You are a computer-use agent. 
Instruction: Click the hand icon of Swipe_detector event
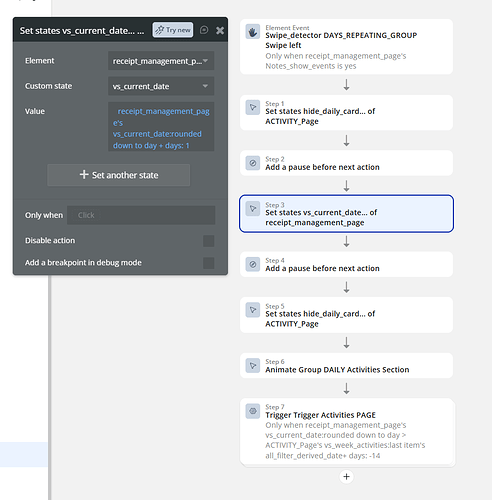point(253,32)
